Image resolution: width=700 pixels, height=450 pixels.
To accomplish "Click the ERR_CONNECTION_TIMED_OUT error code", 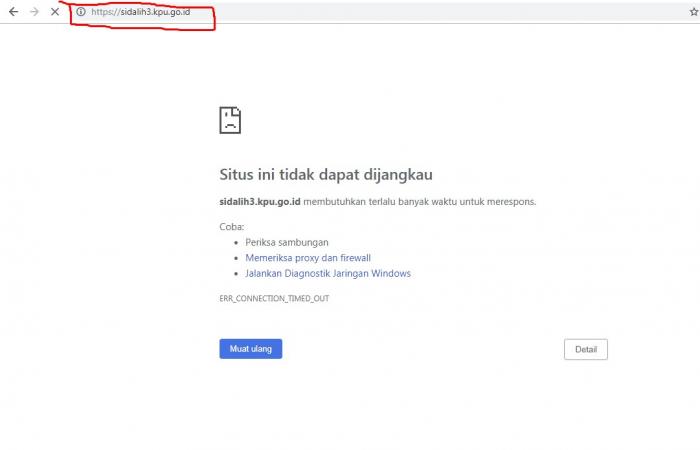I will (x=273, y=299).
